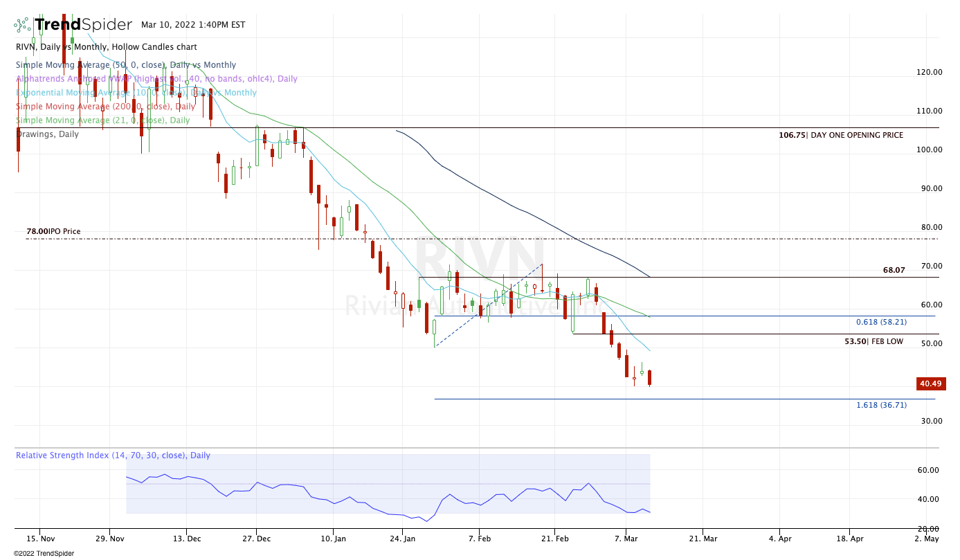Select the 21. Mar date label

click(x=702, y=538)
